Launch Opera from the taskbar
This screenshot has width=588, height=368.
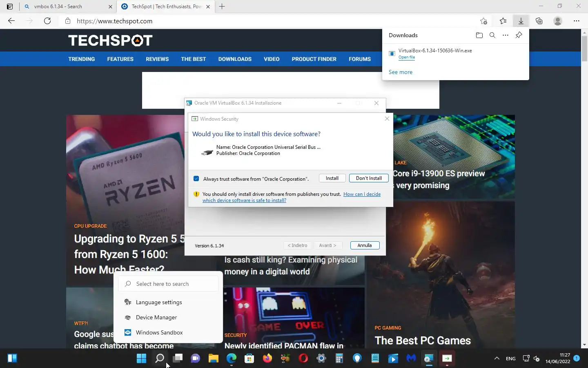click(303, 359)
